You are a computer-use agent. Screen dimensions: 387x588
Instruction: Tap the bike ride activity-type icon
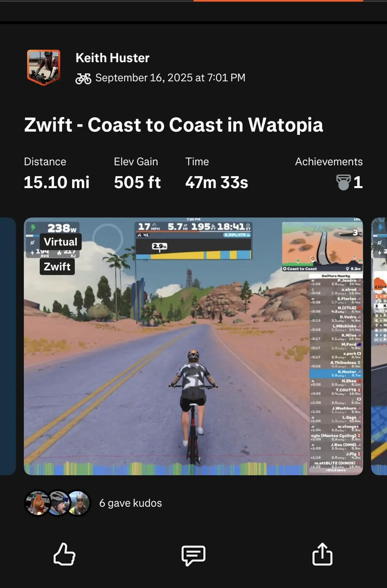[x=83, y=78]
